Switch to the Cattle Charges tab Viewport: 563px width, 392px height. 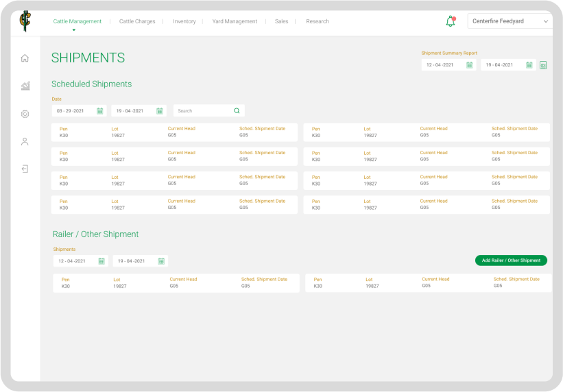137,21
